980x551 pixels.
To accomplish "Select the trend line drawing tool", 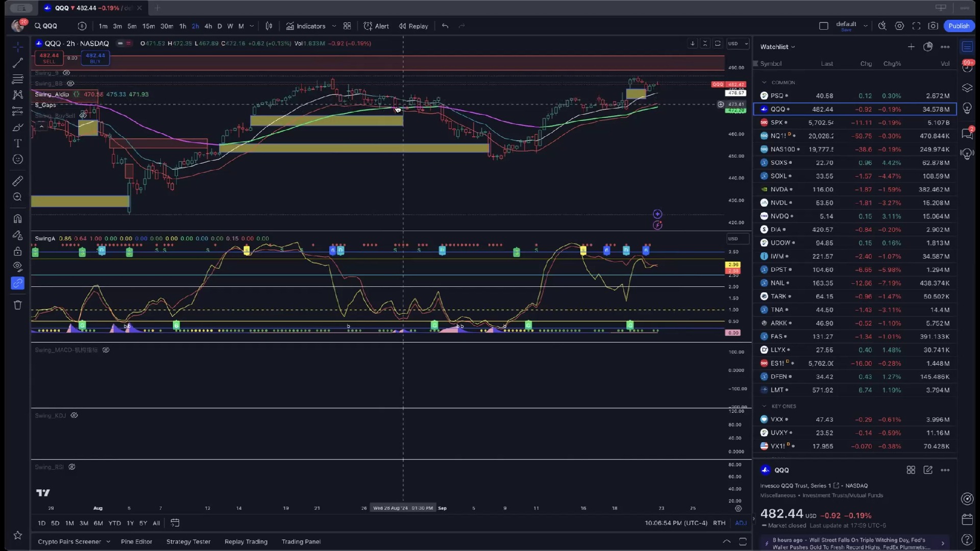I will pos(18,63).
